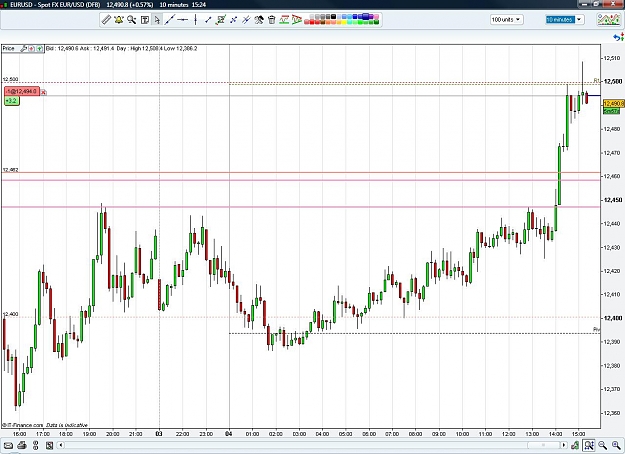
Task: Open the triangle pattern tool
Action: click(x=297, y=20)
